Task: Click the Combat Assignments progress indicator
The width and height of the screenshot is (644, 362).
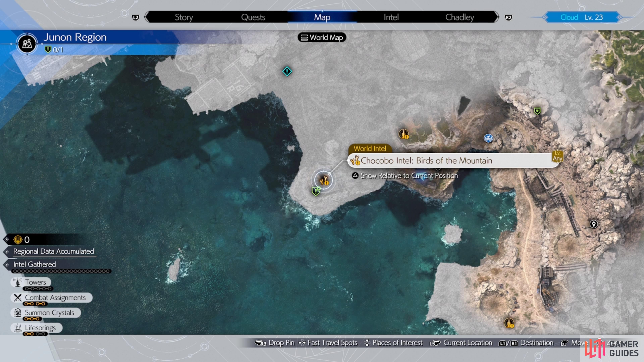Action: tap(35, 304)
